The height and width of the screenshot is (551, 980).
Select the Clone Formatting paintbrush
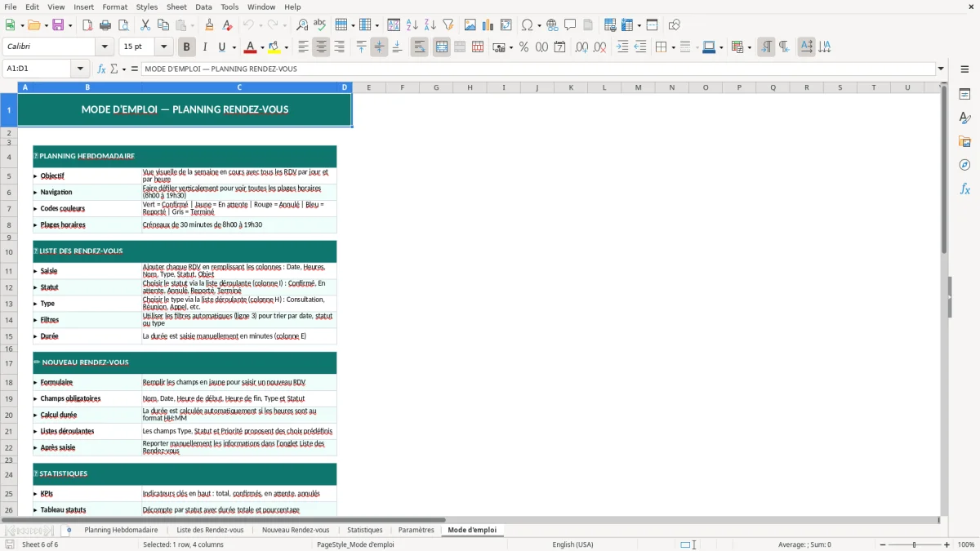(x=209, y=25)
